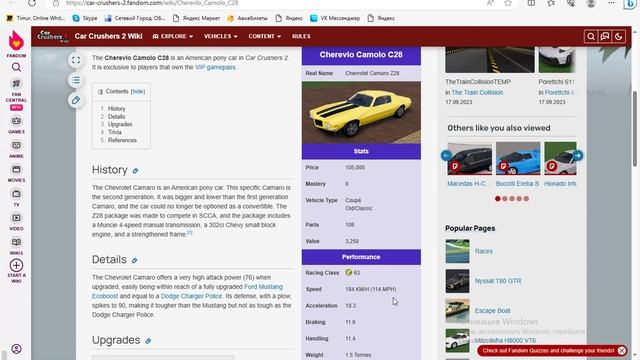Edit the Upgrades section via pencil icon

(x=148, y=341)
